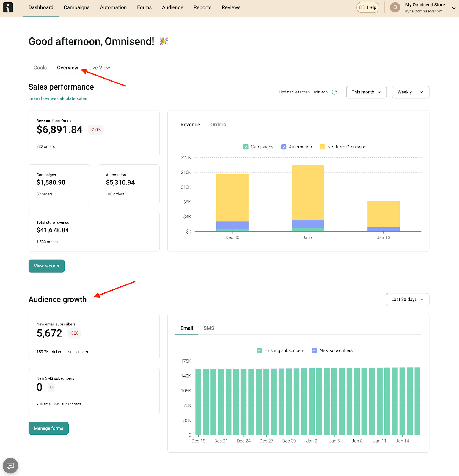Click the $1,580.90 Campaigns revenue value
459x476 pixels.
[51, 183]
